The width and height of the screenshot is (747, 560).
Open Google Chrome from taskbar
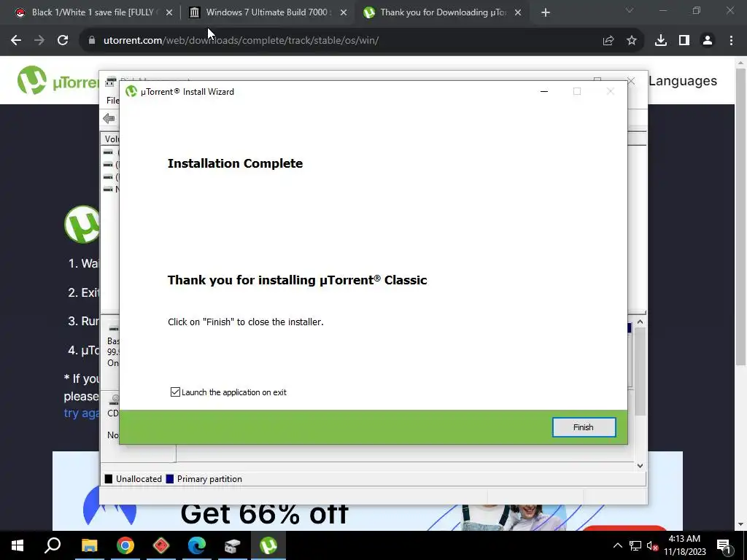pyautogui.click(x=125, y=545)
